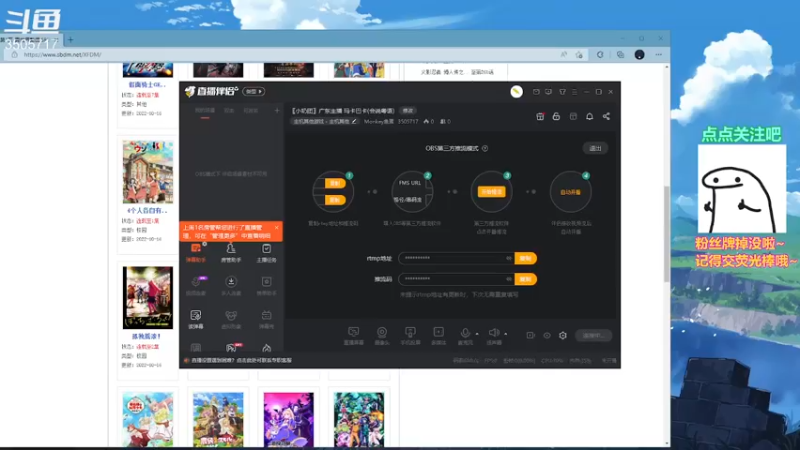The image size is (800, 450).
Task: Add a multimedia source in the bottom bar
Action: (x=438, y=336)
